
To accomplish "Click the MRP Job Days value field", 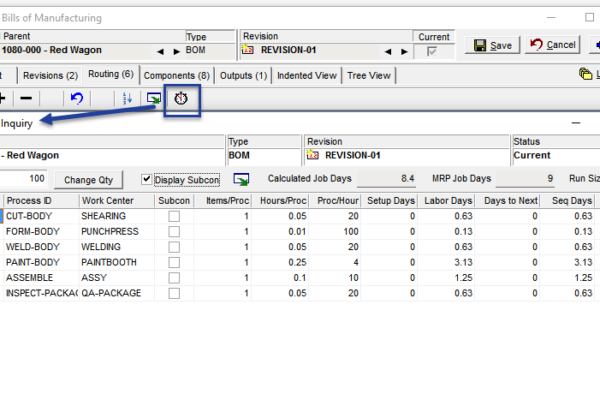I will (x=525, y=179).
